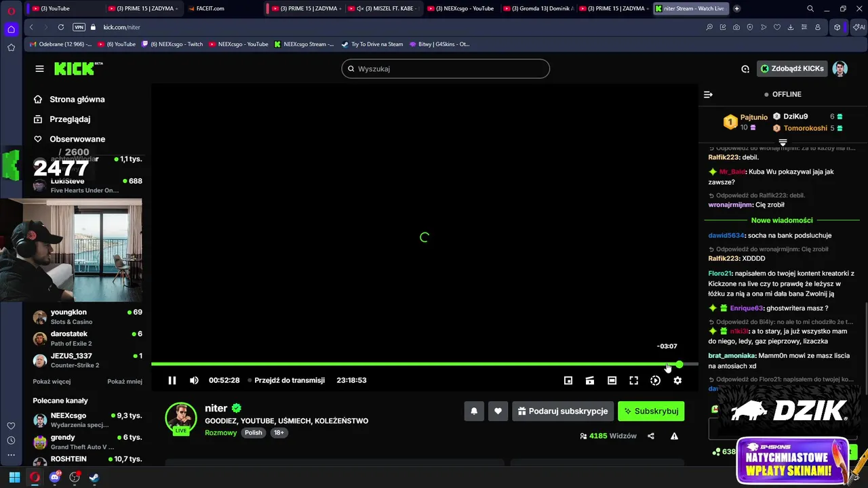The width and height of the screenshot is (868, 488).
Task: Open icon left of Zdobądź KICKs
Action: [745, 68]
